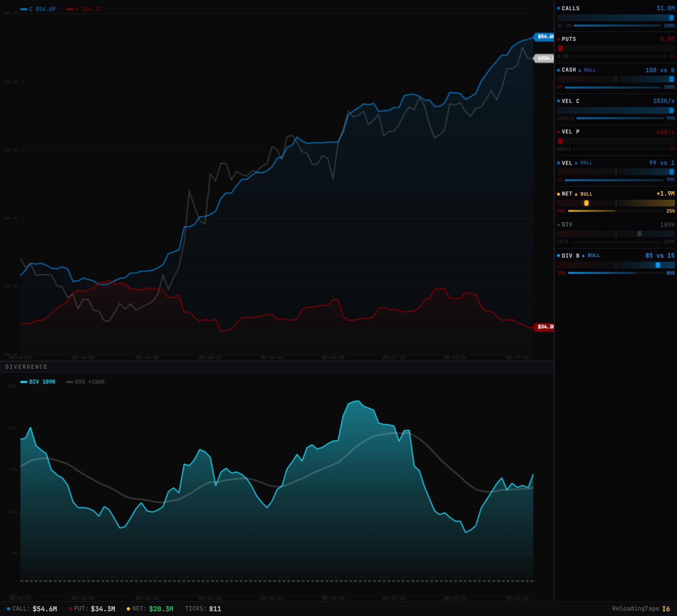Click the DIV B slider handle
The image size is (677, 616).
[658, 265]
